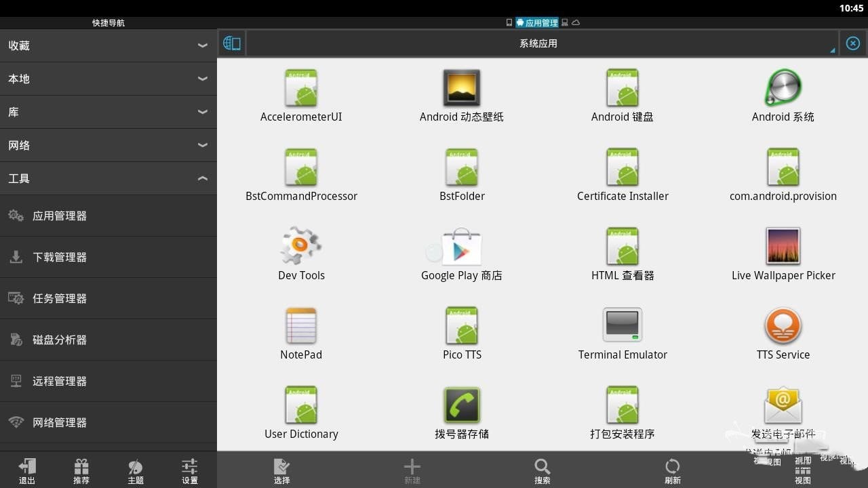
Task: Collapse the 工具 section
Action: point(108,178)
